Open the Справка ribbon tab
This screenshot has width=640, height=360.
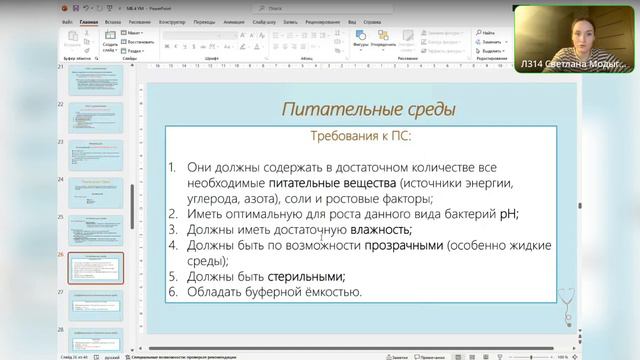point(372,22)
